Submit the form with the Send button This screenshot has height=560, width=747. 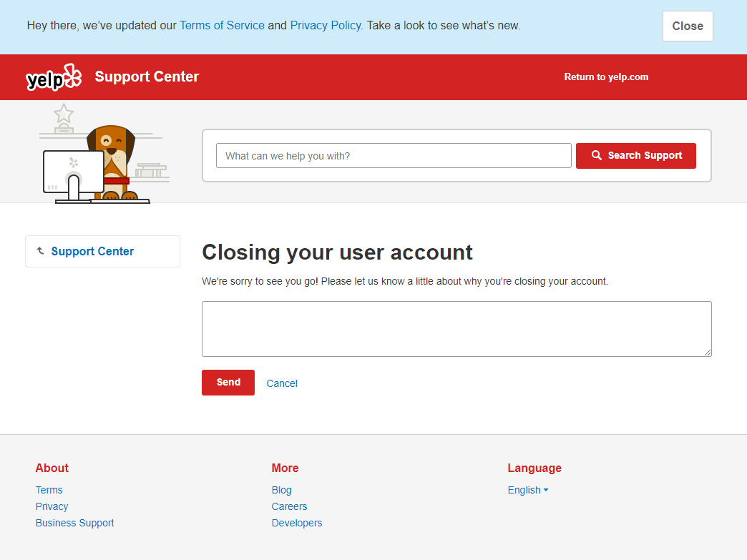point(228,383)
